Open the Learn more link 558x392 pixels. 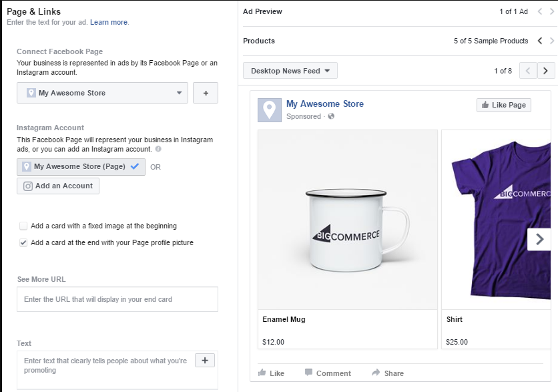pos(109,22)
